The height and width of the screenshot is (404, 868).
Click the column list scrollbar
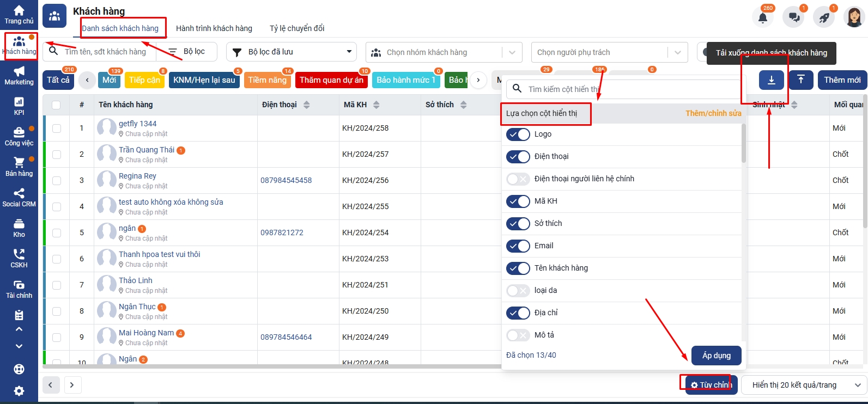tap(744, 143)
